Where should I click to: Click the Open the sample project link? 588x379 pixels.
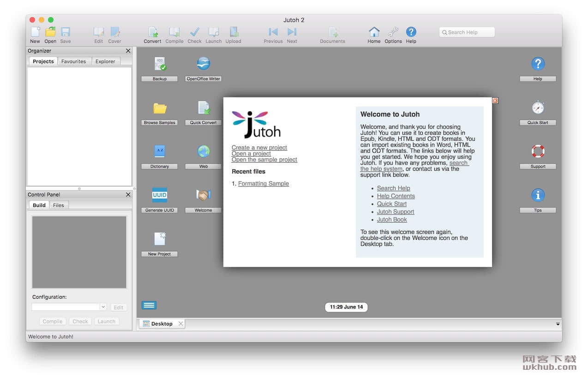point(264,160)
